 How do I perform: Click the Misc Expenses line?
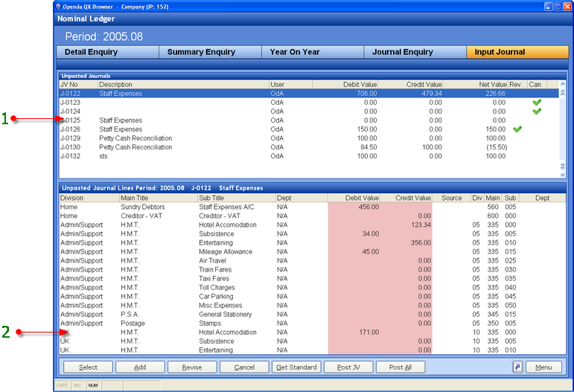coord(312,305)
